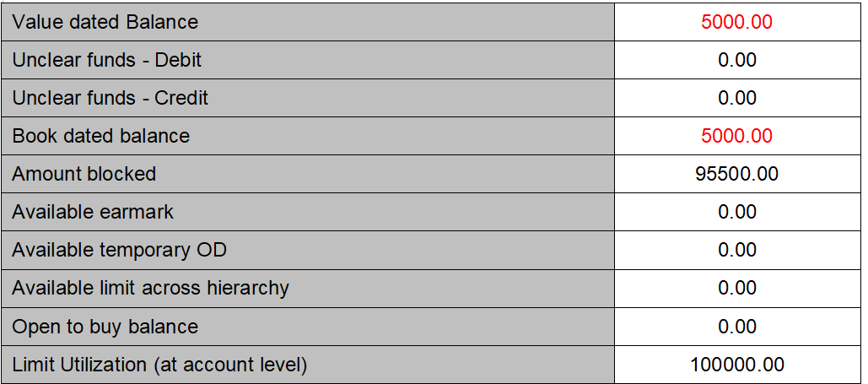Click the "Available temporary OD" label
Screen dimensions: 868x384
point(119,250)
